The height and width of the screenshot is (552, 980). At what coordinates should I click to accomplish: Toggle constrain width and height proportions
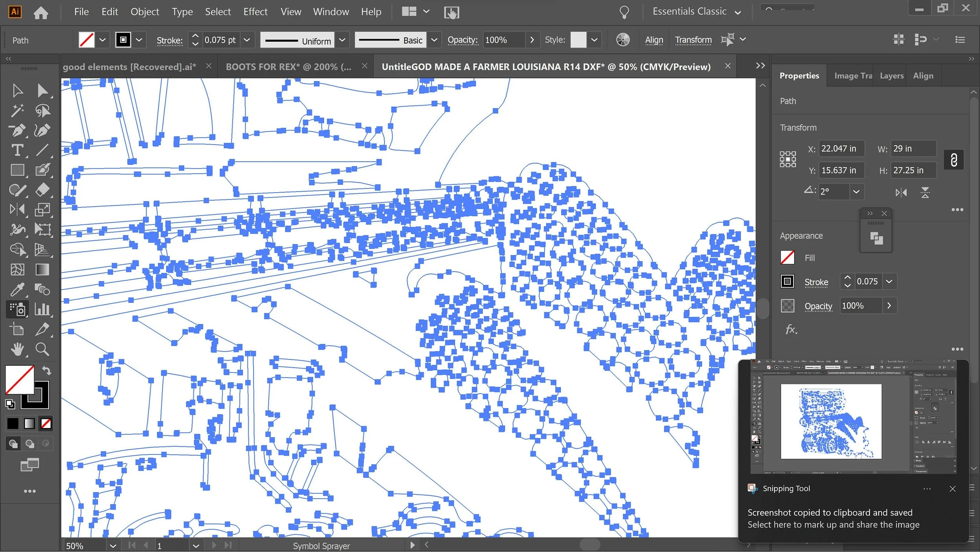[x=954, y=160]
